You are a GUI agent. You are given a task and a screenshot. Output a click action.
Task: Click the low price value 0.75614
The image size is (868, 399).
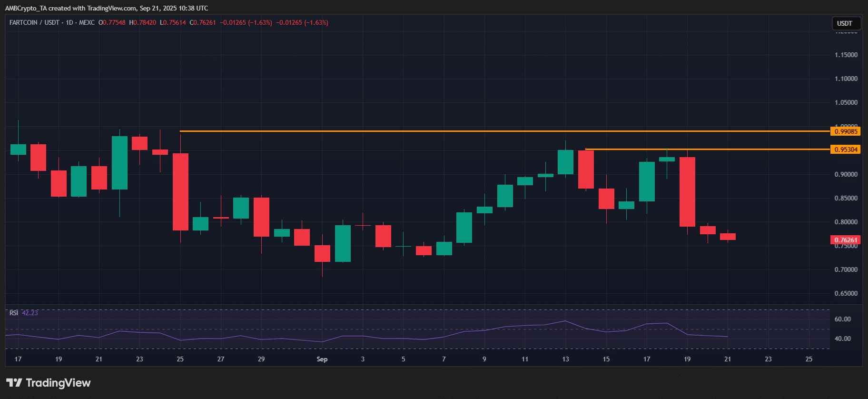(175, 22)
